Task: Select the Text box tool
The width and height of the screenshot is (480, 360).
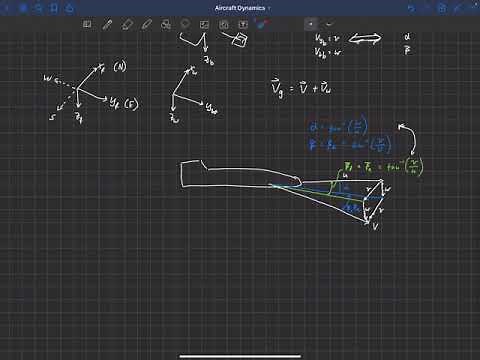Action: [243, 24]
